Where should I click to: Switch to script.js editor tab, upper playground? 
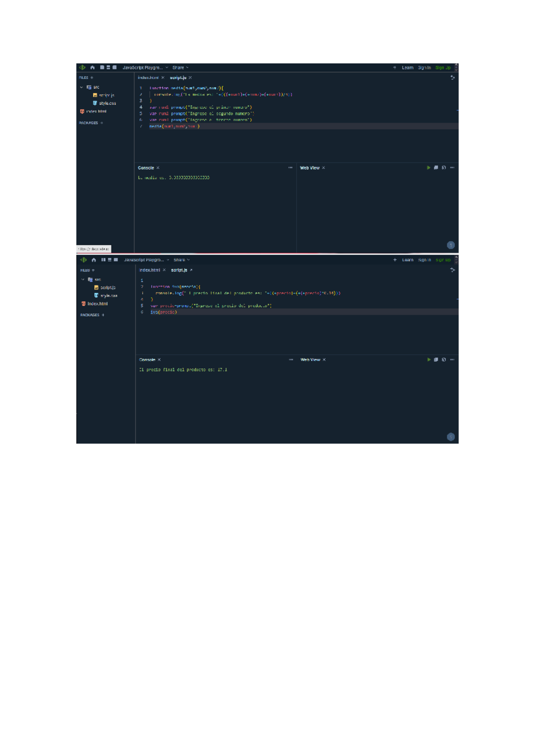click(178, 78)
